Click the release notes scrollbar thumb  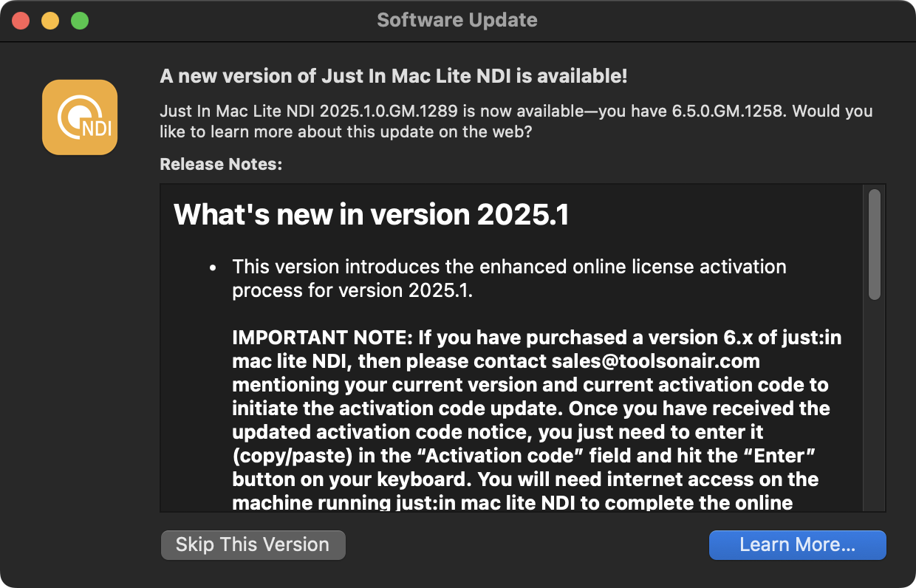tap(874, 245)
